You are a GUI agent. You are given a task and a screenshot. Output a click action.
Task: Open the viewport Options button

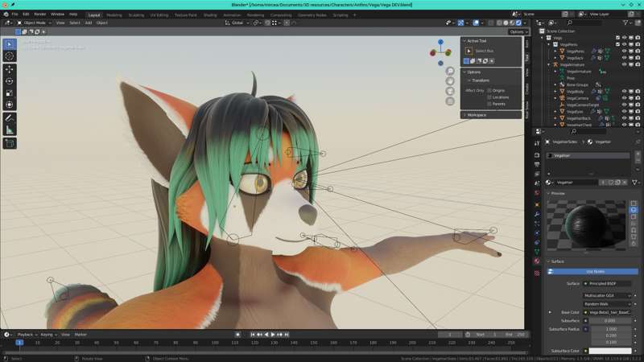click(516, 31)
